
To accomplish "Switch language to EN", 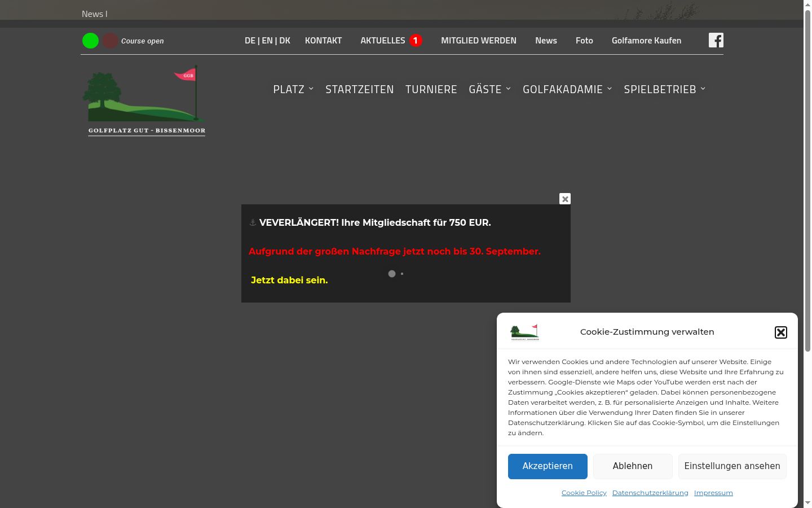I will click(x=267, y=41).
